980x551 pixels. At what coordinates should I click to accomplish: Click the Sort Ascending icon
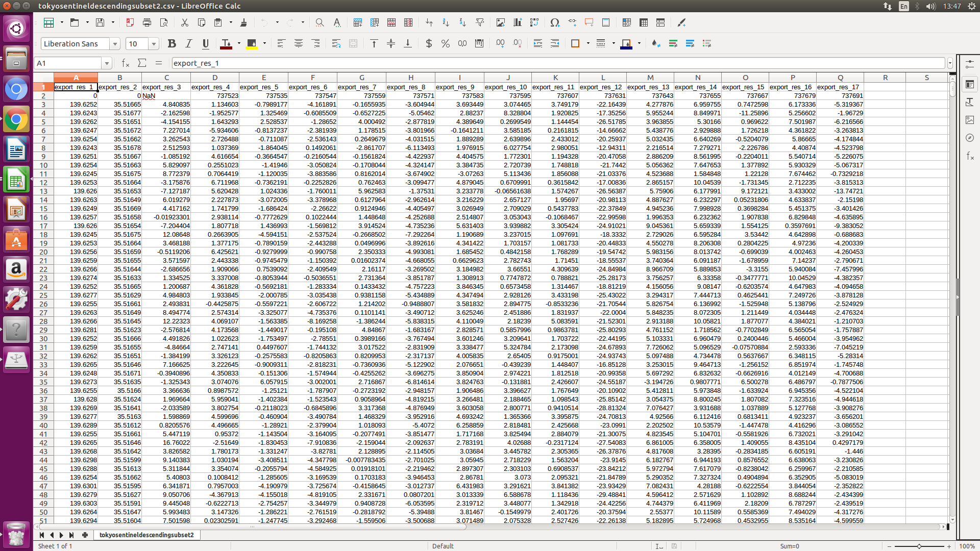(446, 22)
